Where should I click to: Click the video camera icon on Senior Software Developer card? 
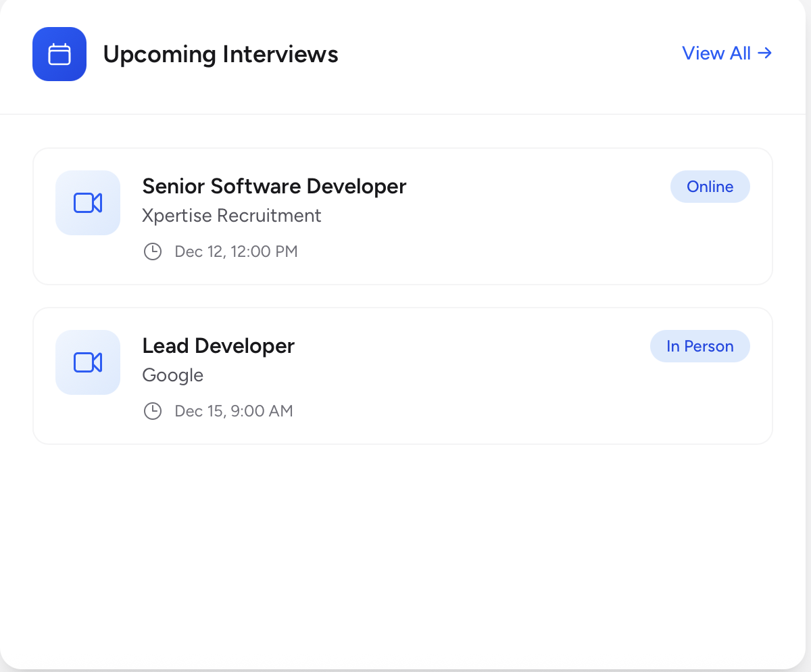point(88,203)
